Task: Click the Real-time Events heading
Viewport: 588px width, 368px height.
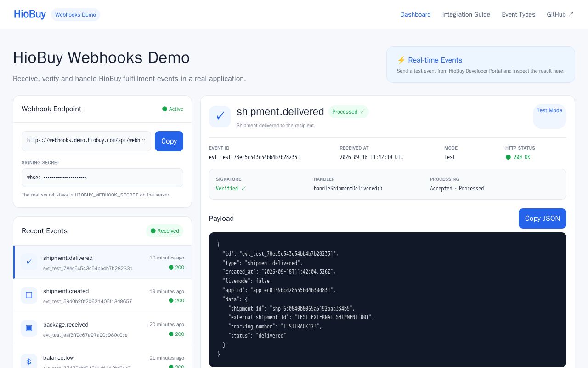Action: 435,60
